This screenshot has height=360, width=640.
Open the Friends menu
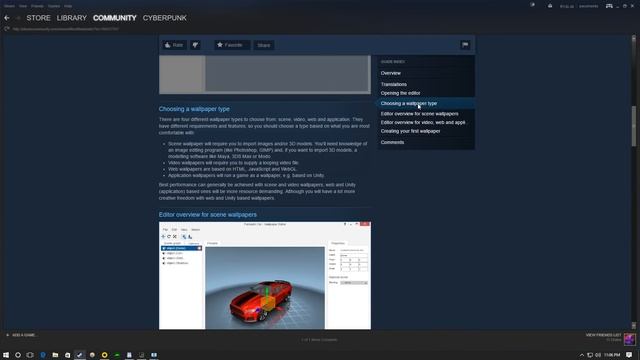tap(37, 6)
